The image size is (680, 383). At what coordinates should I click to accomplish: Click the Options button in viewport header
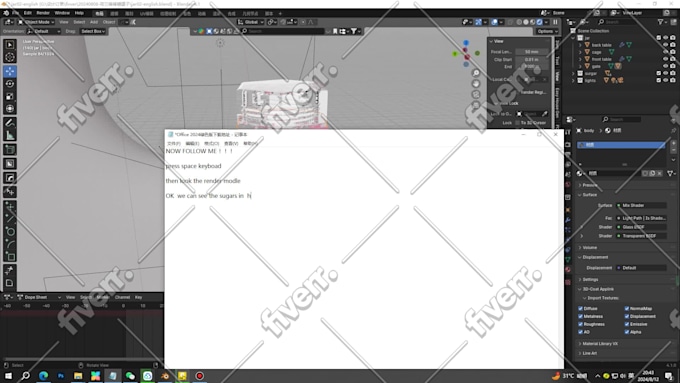[x=547, y=31]
